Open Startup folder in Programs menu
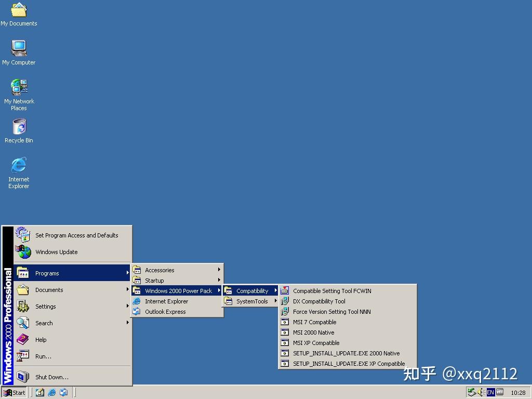The image size is (532, 399). point(177,280)
